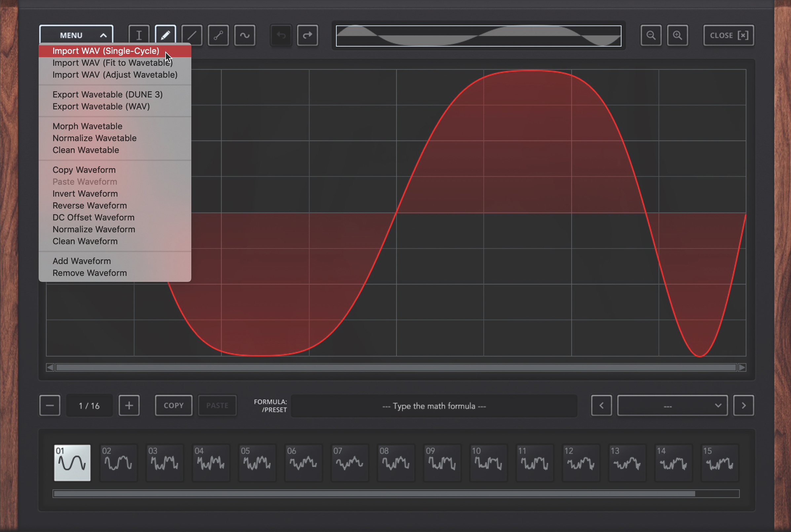This screenshot has width=791, height=532.
Task: Select waveform thumbnail 14
Action: click(673, 463)
